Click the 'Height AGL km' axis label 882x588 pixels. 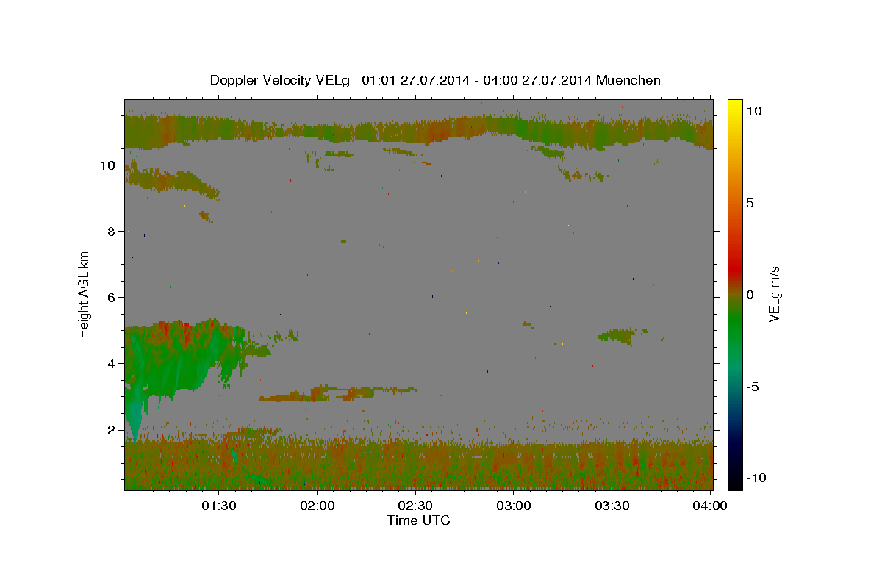(x=85, y=294)
